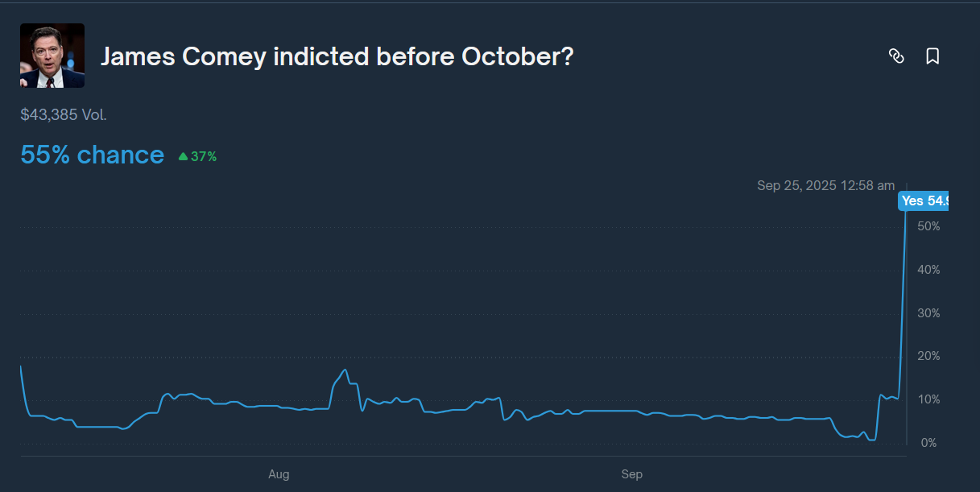This screenshot has width=980, height=492.
Task: Click the 20% y-axis label
Action: click(x=928, y=356)
